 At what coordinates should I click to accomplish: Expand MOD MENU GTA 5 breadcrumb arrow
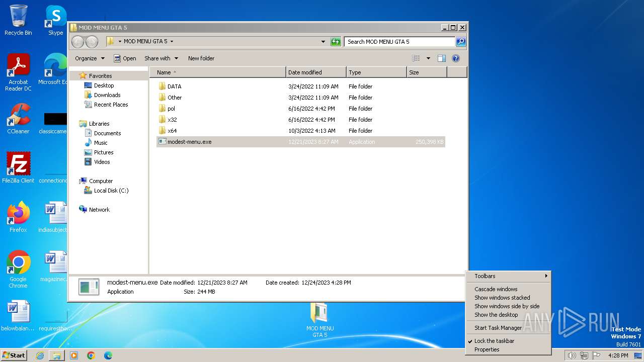[172, 42]
